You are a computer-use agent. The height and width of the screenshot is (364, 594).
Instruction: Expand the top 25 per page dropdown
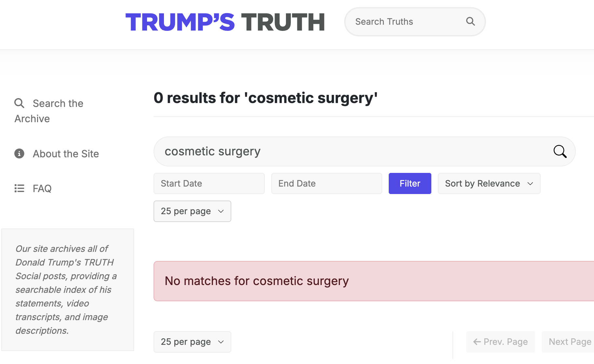[192, 211]
